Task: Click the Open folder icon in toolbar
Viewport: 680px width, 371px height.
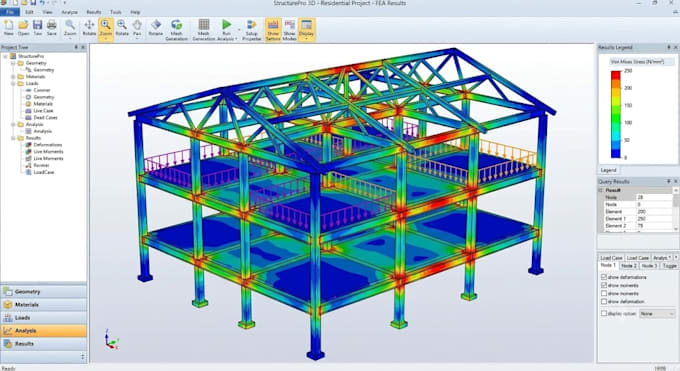Action: tap(23, 25)
